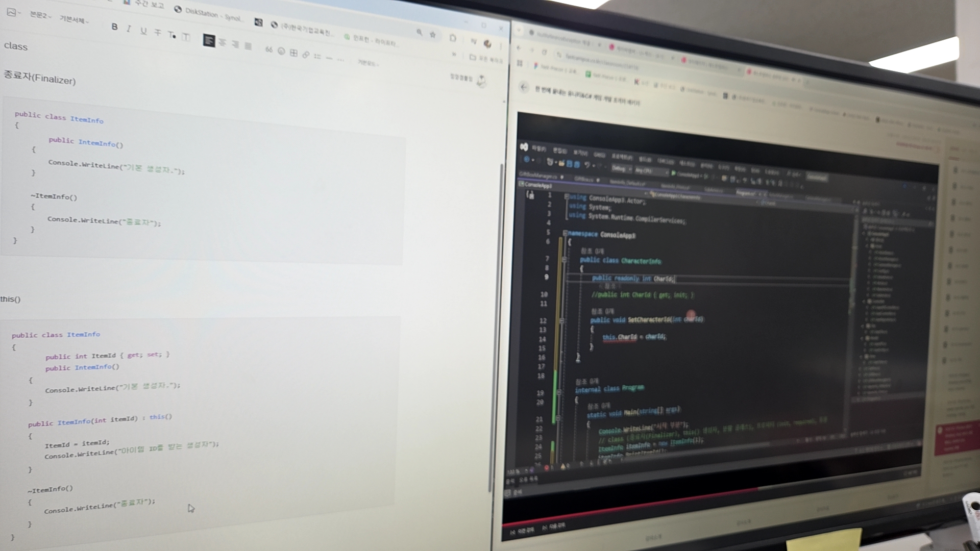
Task: Toggle bold formatting in editor toolbar
Action: tap(114, 27)
